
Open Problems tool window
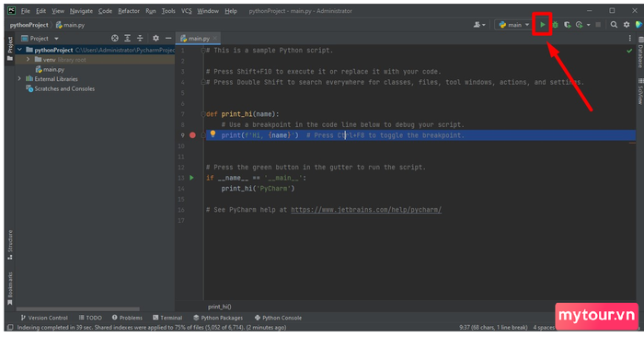tap(127, 318)
